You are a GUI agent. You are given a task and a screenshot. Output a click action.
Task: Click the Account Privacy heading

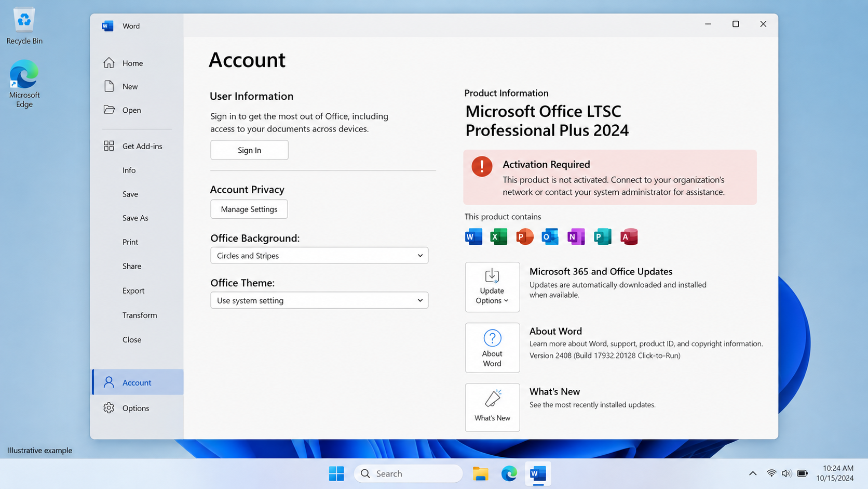247,190
